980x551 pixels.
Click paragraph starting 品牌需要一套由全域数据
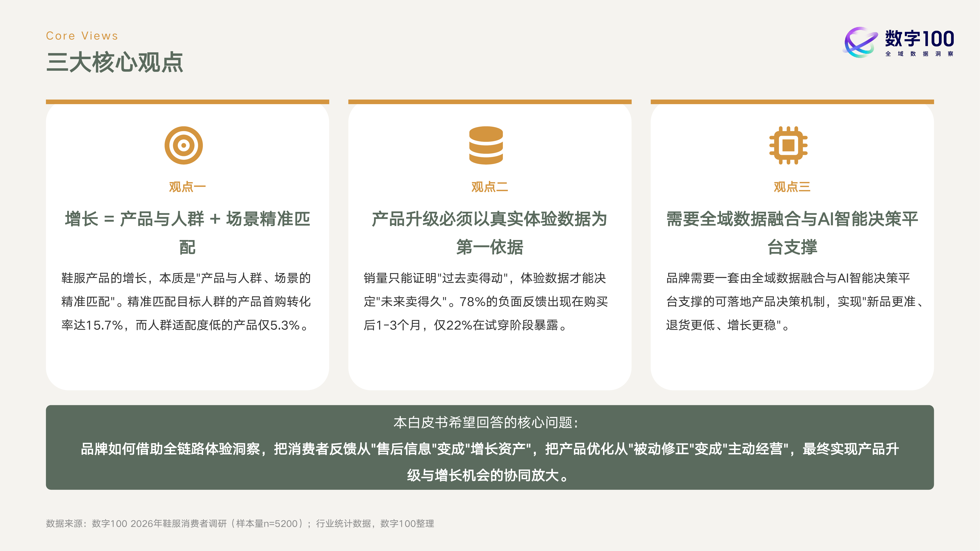pyautogui.click(x=795, y=302)
